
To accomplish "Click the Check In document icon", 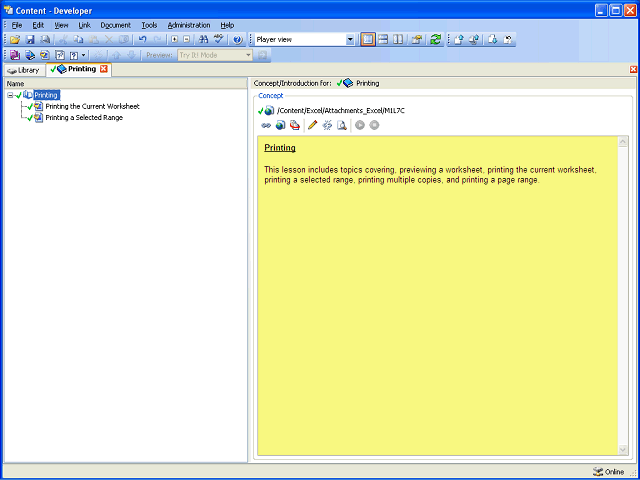I will (x=459, y=40).
